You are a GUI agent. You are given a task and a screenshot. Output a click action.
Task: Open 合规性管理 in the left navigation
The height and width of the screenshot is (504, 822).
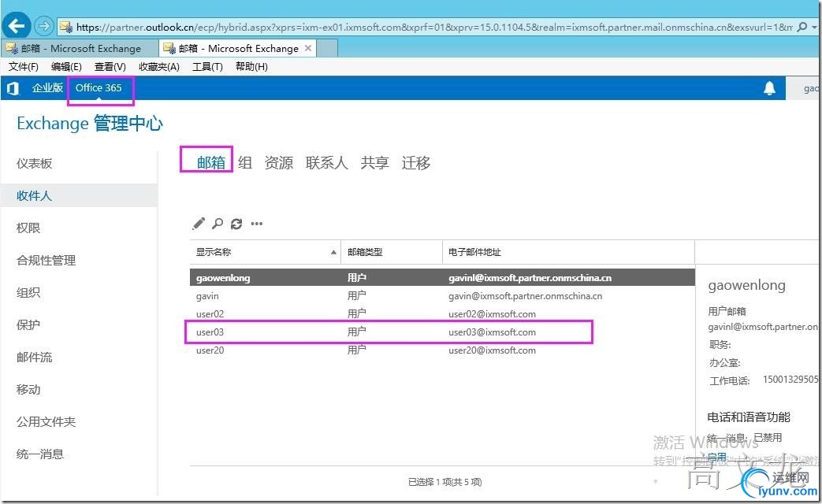46,261
